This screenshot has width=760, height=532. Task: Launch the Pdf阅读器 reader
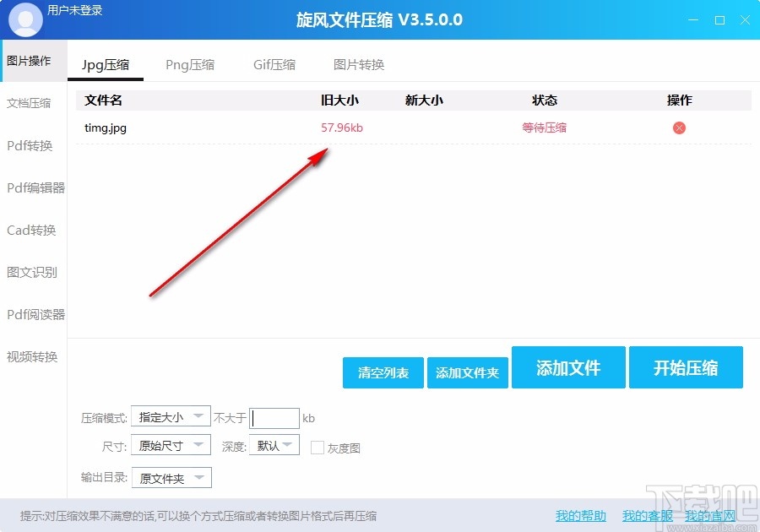click(x=34, y=314)
